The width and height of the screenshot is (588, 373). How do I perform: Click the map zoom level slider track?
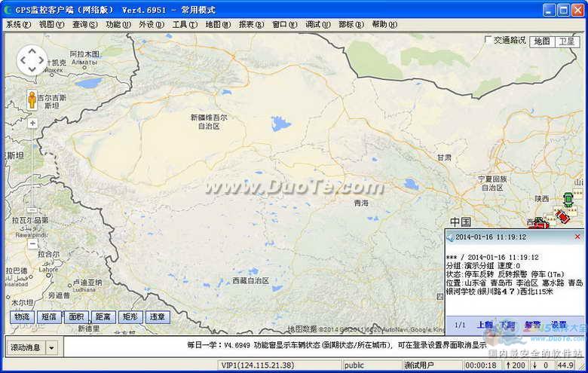point(32,181)
